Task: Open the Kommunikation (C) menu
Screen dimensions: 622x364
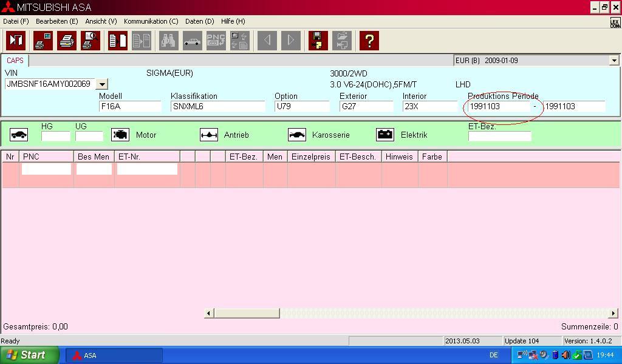Action: (151, 21)
